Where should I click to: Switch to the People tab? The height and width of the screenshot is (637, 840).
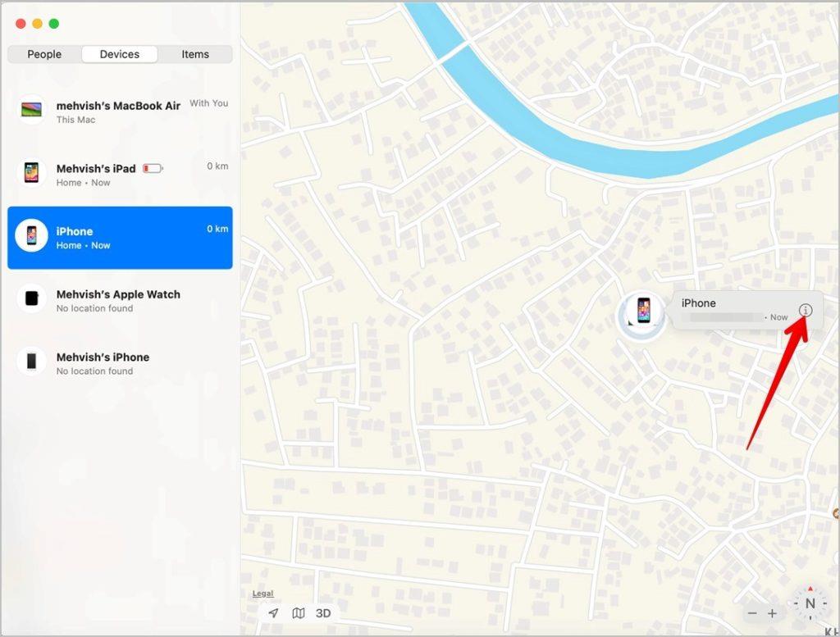click(x=44, y=54)
